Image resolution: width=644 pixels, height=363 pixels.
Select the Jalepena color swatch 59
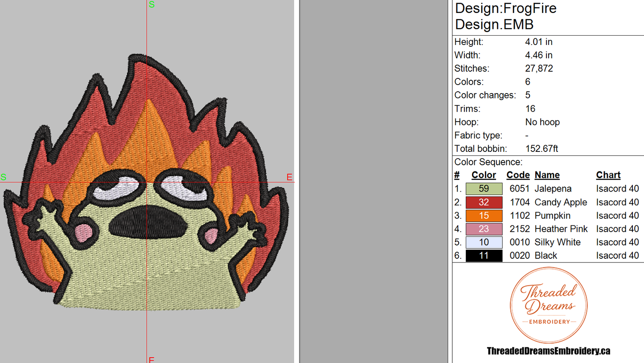click(484, 189)
